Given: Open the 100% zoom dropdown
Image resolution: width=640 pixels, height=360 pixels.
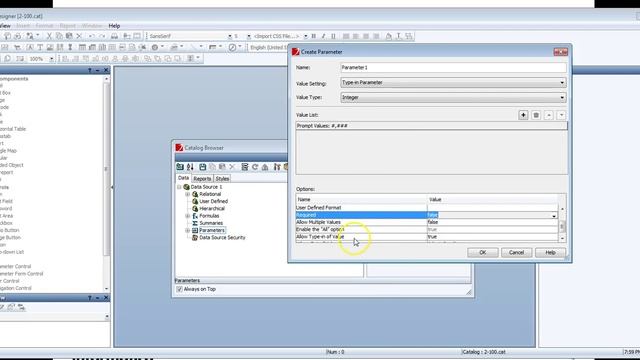Looking at the screenshot, I should click(x=51, y=59).
